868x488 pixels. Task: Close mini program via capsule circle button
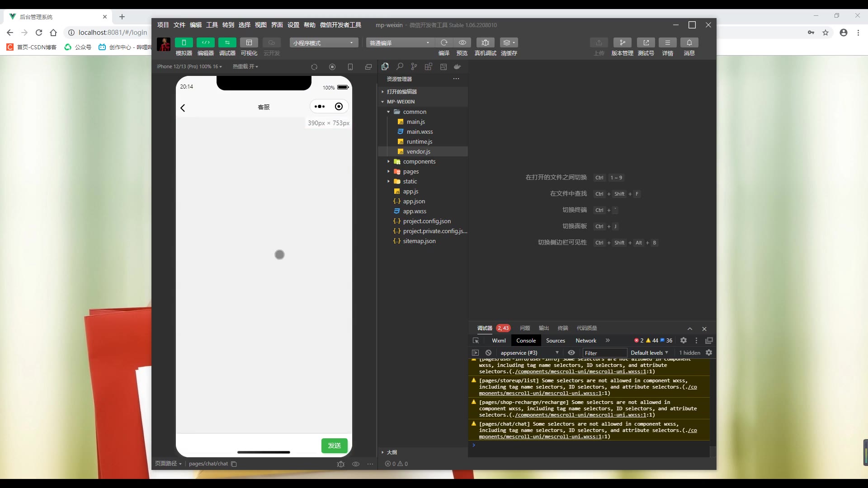pos(339,107)
